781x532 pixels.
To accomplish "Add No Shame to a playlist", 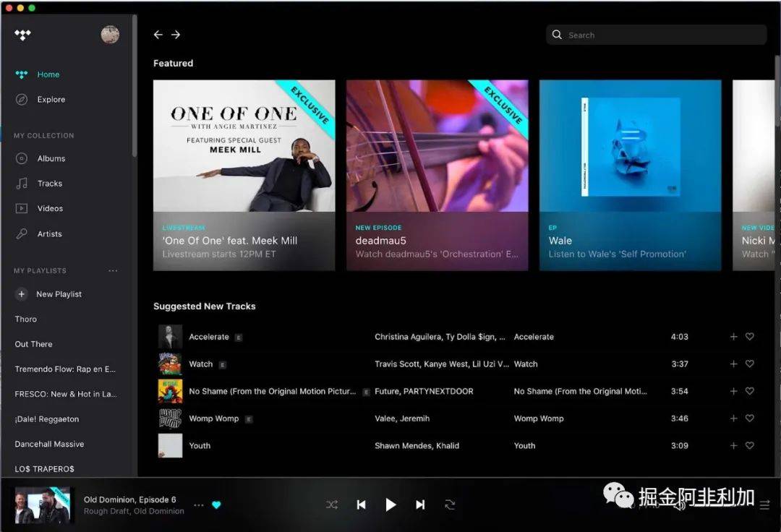I will pyautogui.click(x=734, y=391).
